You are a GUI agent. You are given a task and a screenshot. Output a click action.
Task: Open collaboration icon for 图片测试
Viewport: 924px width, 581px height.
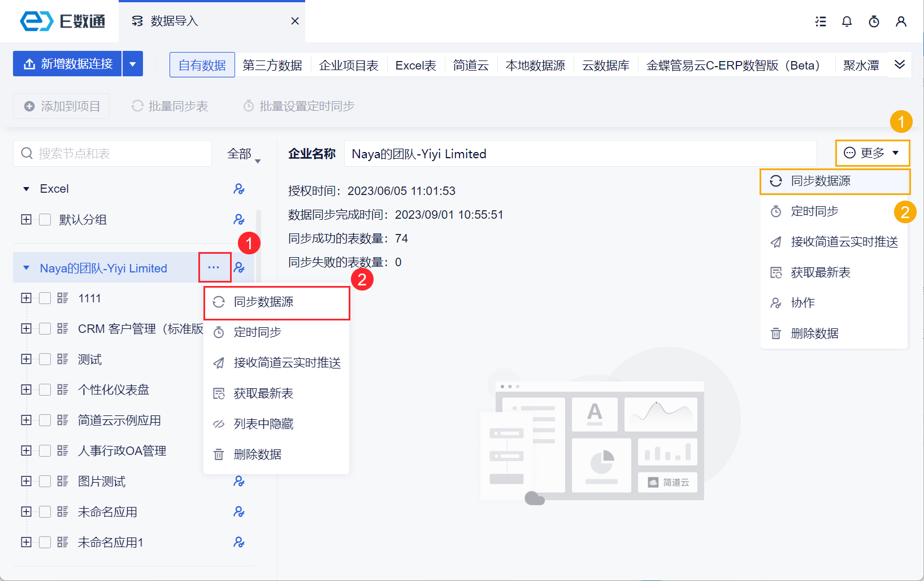click(239, 481)
